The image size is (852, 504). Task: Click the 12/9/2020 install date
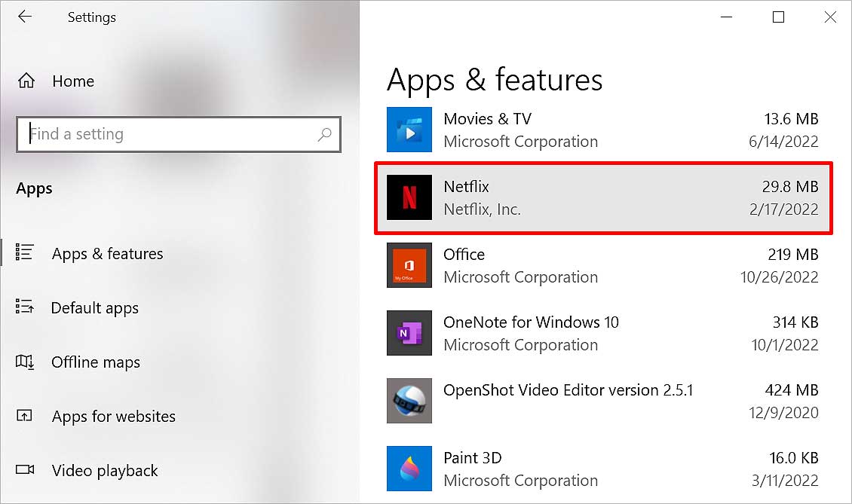point(783,413)
